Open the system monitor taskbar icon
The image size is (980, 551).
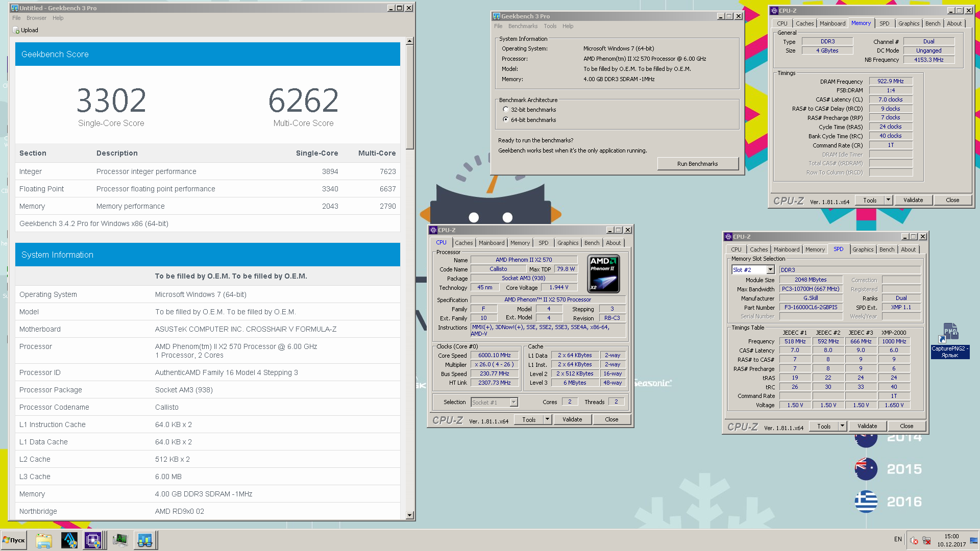(x=120, y=540)
